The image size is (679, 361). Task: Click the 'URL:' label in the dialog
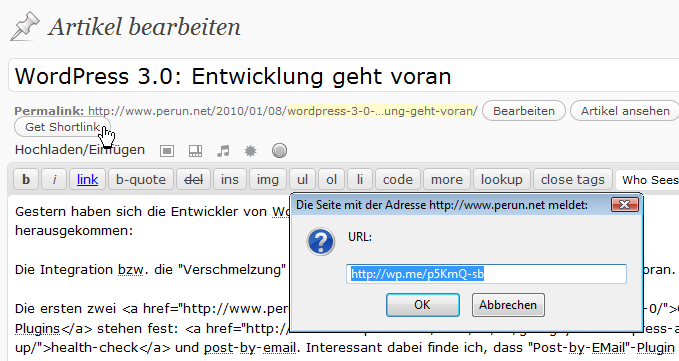tap(360, 237)
